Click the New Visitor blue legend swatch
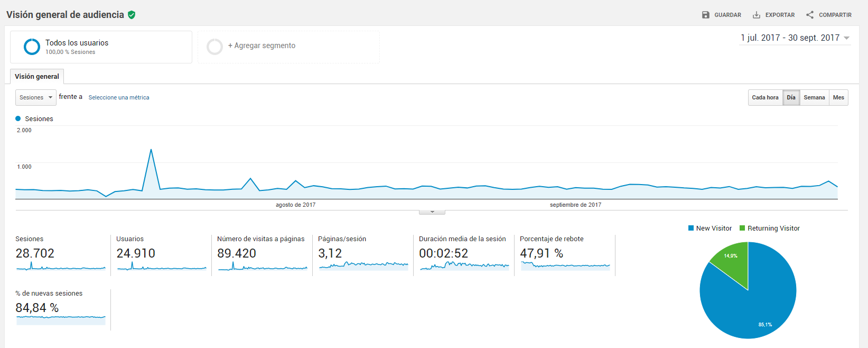The image size is (868, 348). tap(691, 228)
